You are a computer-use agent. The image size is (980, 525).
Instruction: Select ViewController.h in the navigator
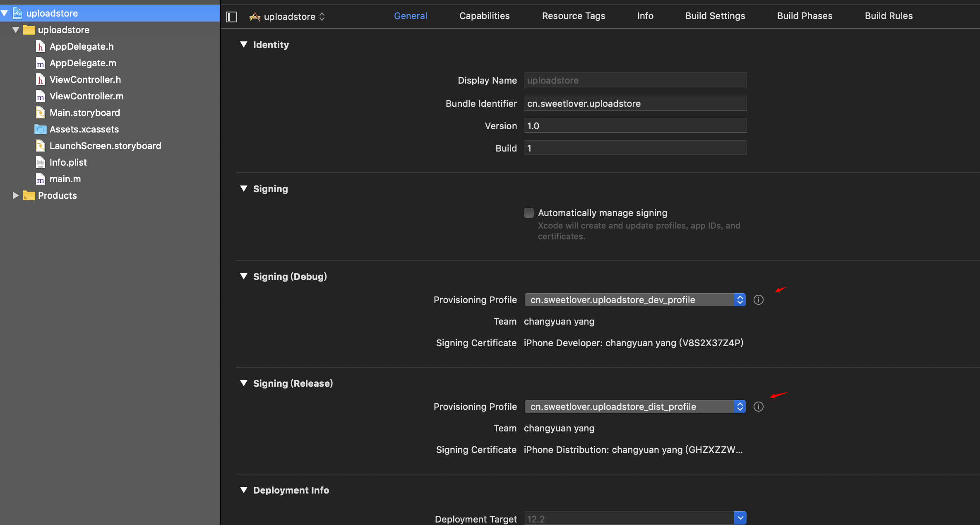point(110,79)
